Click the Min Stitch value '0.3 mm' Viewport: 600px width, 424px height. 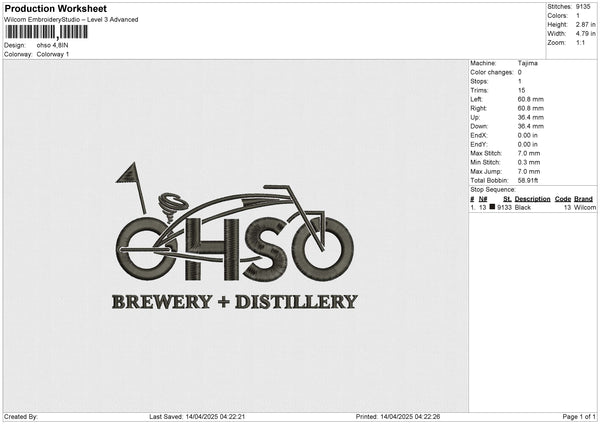point(529,162)
